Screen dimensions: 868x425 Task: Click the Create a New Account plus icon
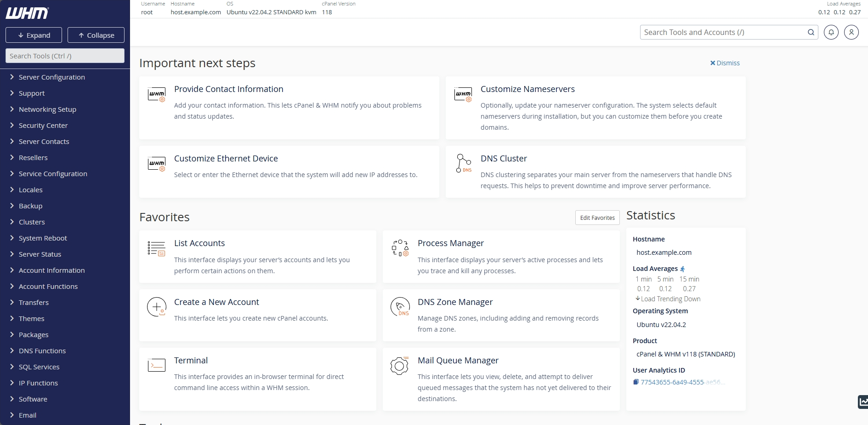click(x=157, y=307)
